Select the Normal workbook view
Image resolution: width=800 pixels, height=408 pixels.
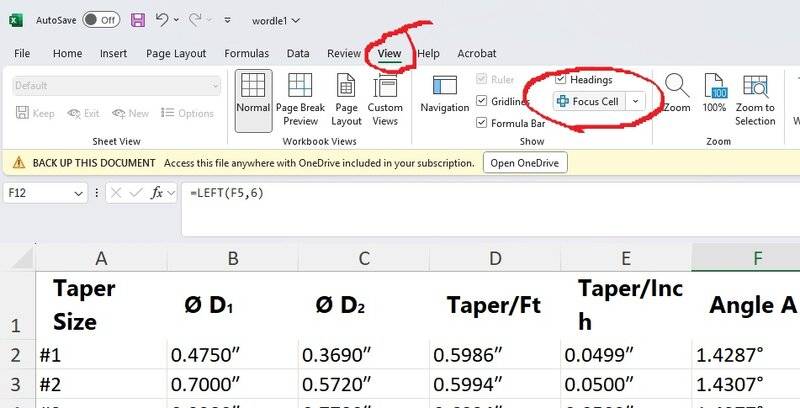point(253,100)
